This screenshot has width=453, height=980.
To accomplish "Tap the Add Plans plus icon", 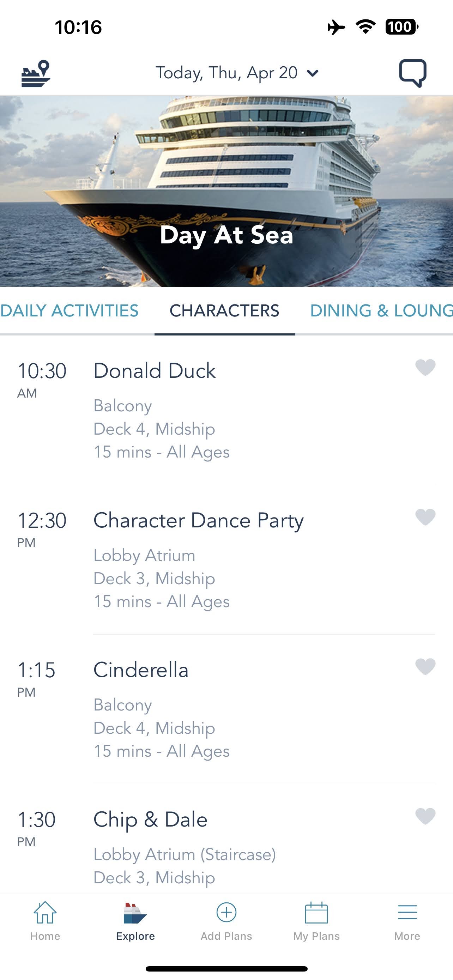I will click(226, 913).
